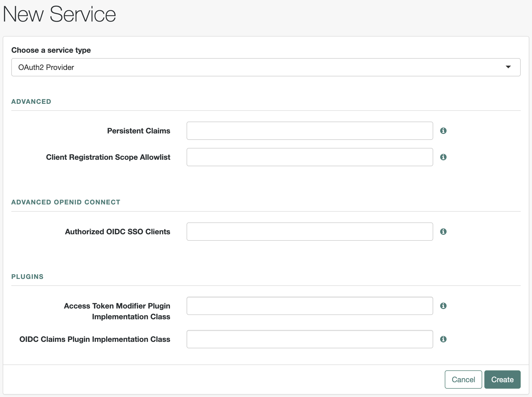532x397 pixels.
Task: Click into Client Registration Scope Allowlist field
Action: tap(310, 157)
